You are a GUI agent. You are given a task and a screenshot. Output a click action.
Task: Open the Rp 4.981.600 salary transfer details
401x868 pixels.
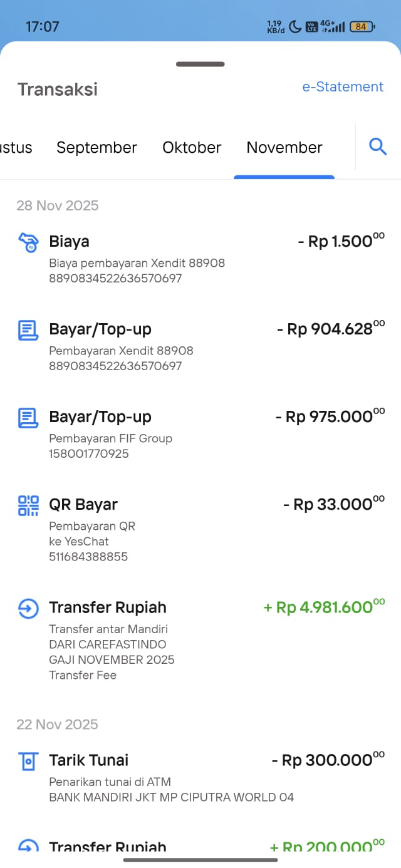[x=200, y=639]
